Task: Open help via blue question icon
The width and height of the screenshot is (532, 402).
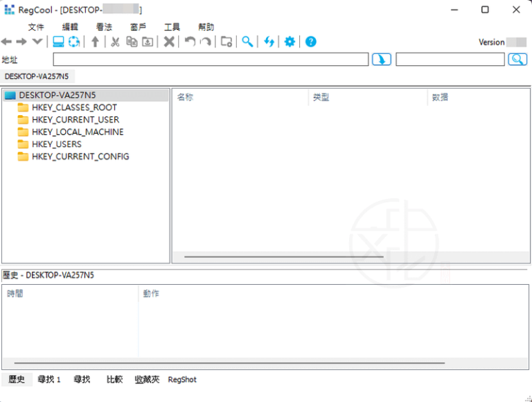Action: click(311, 42)
